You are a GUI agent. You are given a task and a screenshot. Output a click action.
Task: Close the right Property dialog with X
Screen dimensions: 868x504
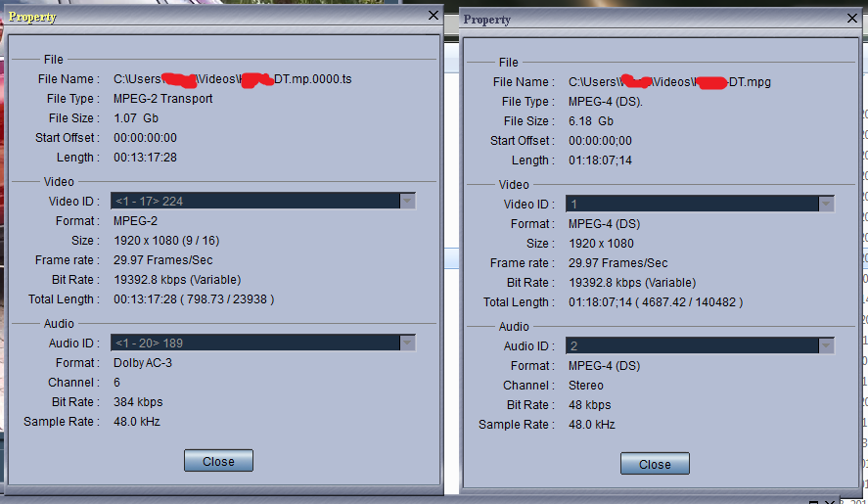click(852, 19)
